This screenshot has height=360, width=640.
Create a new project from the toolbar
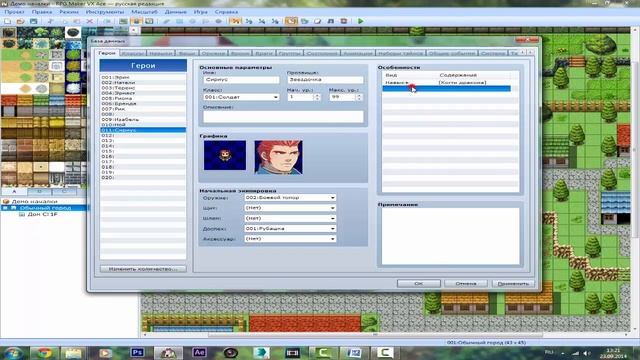pos(7,21)
